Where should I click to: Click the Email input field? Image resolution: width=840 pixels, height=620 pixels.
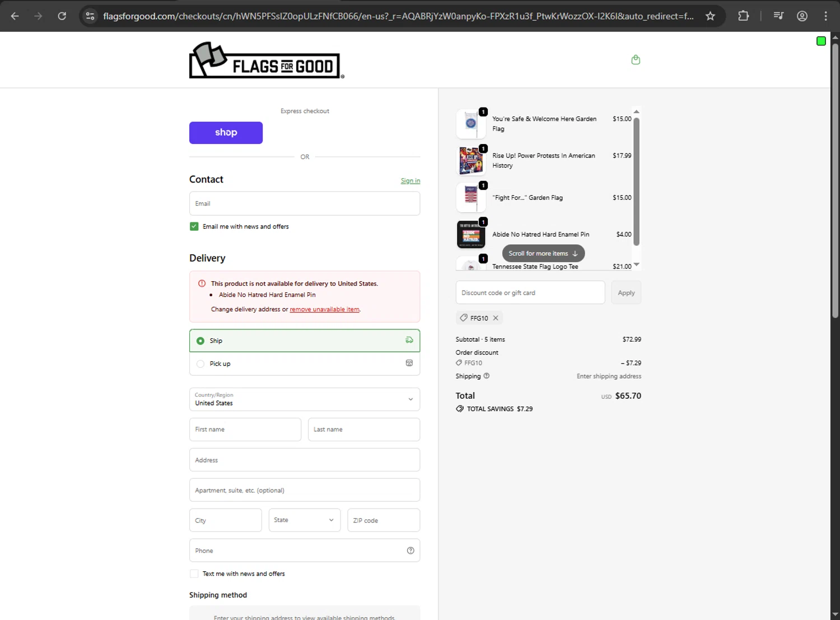[x=305, y=203]
